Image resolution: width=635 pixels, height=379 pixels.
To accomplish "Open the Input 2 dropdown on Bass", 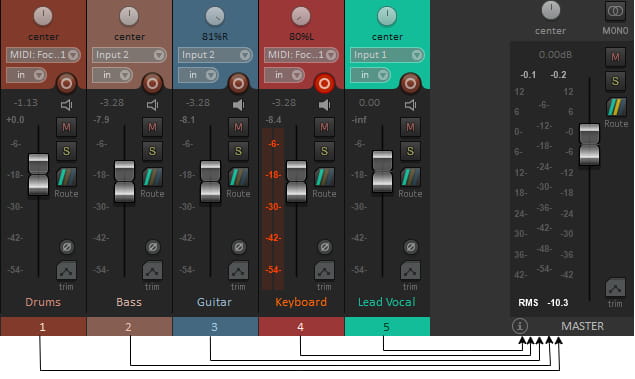I will click(129, 55).
